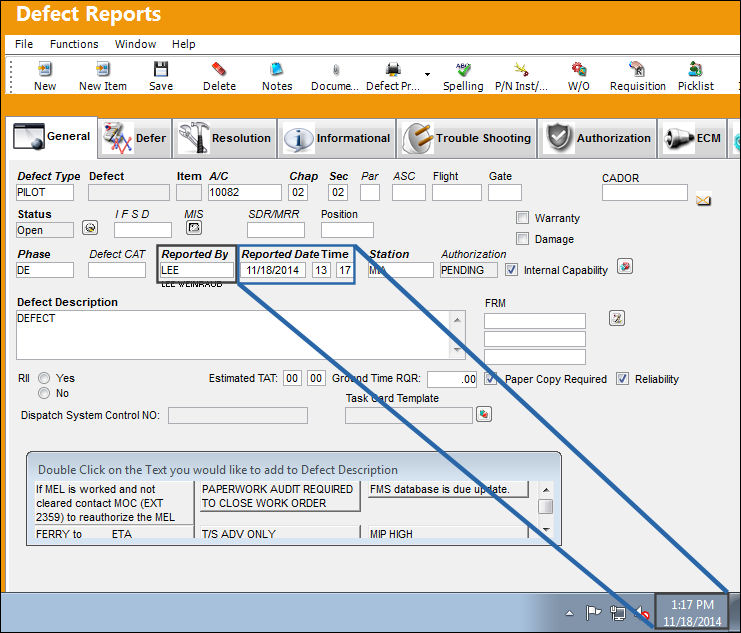The width and height of the screenshot is (741, 633).
Task: Uncheck the Internal Capability checkbox
Action: click(x=511, y=270)
